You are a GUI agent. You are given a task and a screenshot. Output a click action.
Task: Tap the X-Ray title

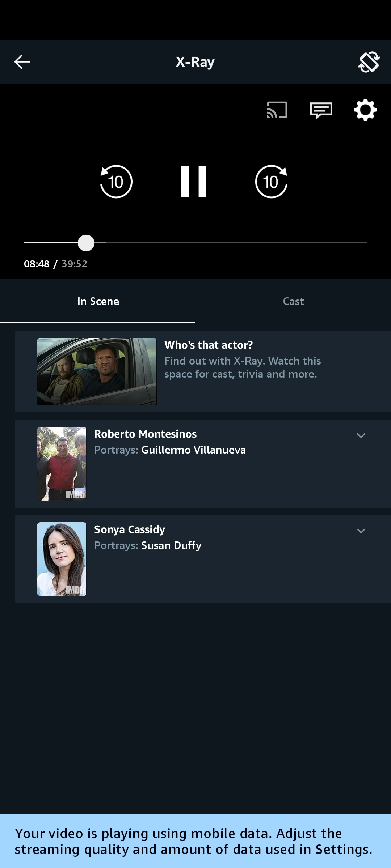(x=195, y=62)
